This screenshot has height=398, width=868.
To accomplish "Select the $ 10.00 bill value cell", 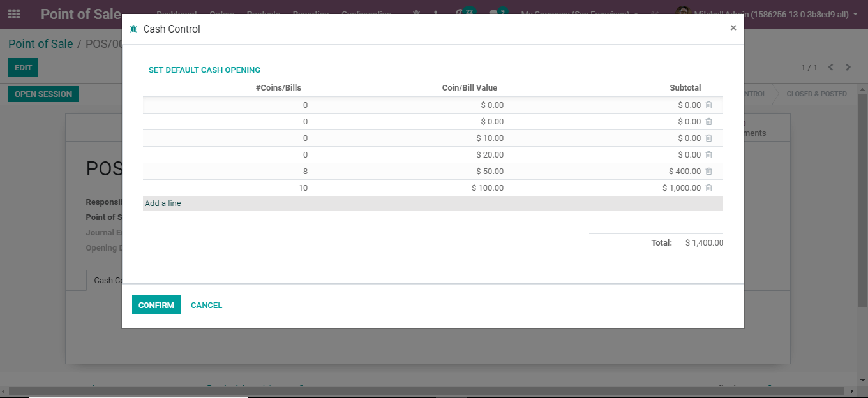I will pyautogui.click(x=490, y=138).
